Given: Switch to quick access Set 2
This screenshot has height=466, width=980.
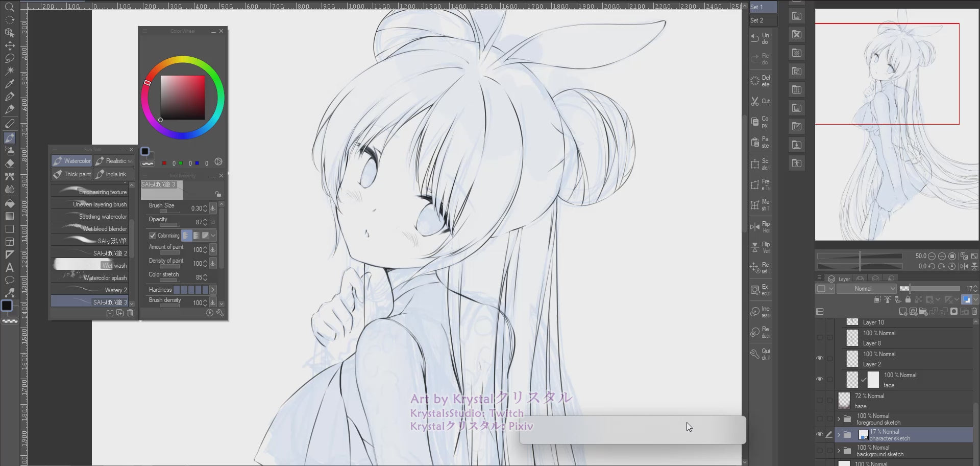Looking at the screenshot, I should [x=763, y=20].
